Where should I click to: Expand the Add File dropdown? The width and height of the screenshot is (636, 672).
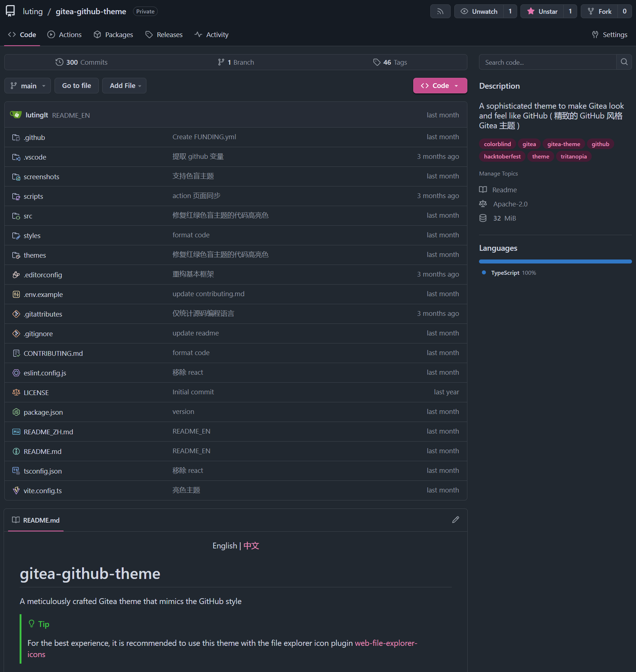click(124, 86)
